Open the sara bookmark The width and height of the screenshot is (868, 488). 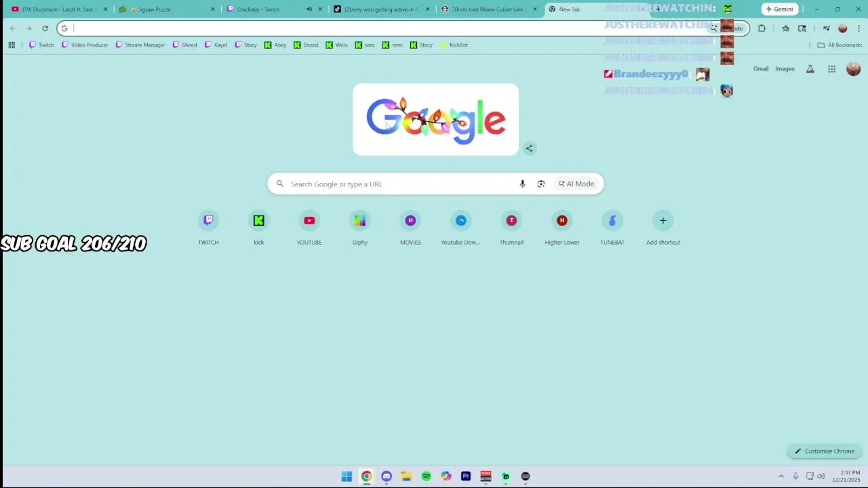365,45
